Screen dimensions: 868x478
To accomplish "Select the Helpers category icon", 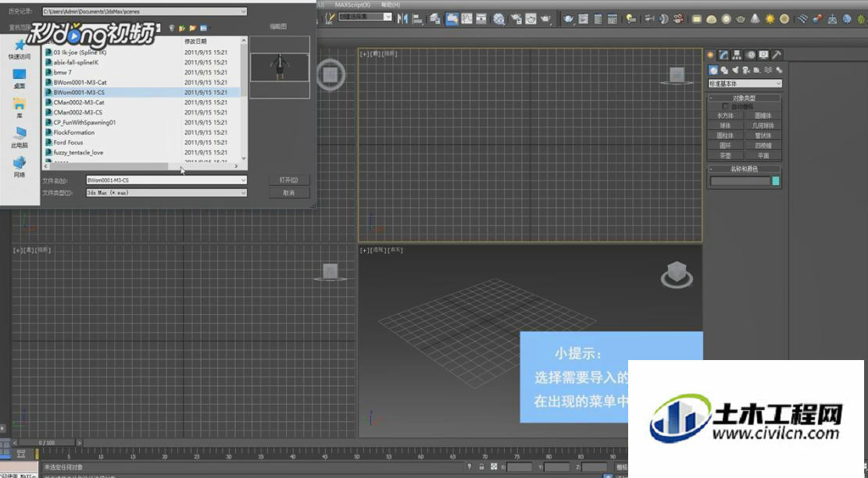I will pos(757,70).
